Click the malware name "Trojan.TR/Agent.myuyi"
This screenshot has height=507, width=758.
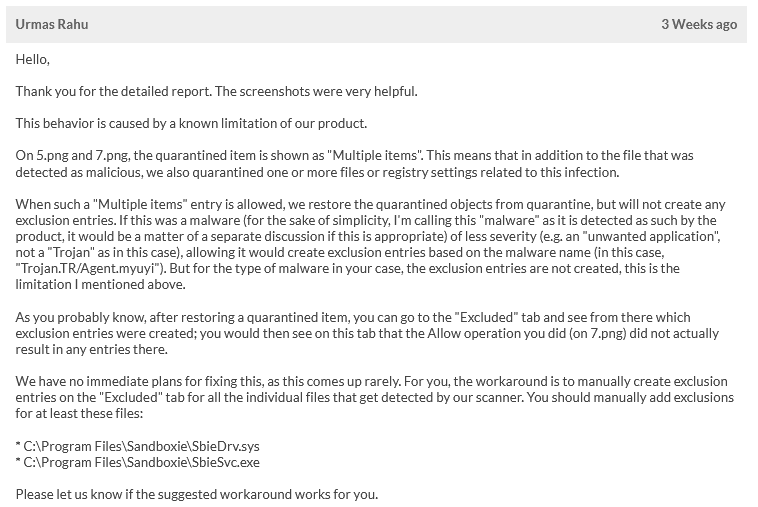88,268
